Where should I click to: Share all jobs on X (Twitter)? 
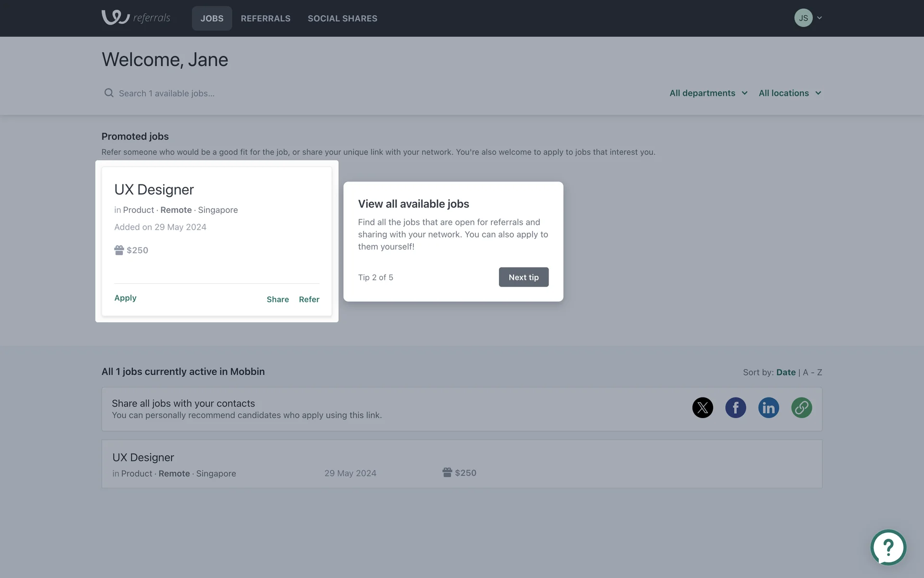tap(702, 407)
